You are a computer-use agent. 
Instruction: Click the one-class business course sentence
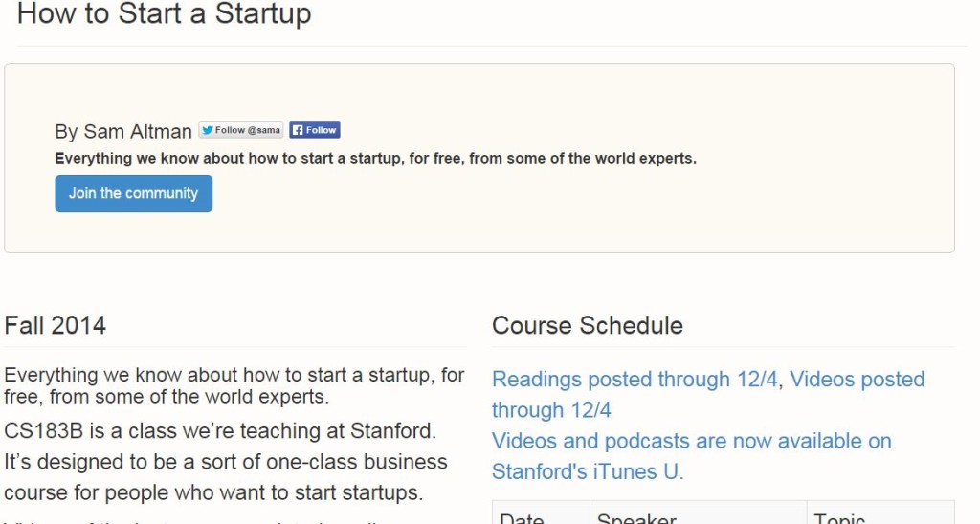(x=226, y=477)
